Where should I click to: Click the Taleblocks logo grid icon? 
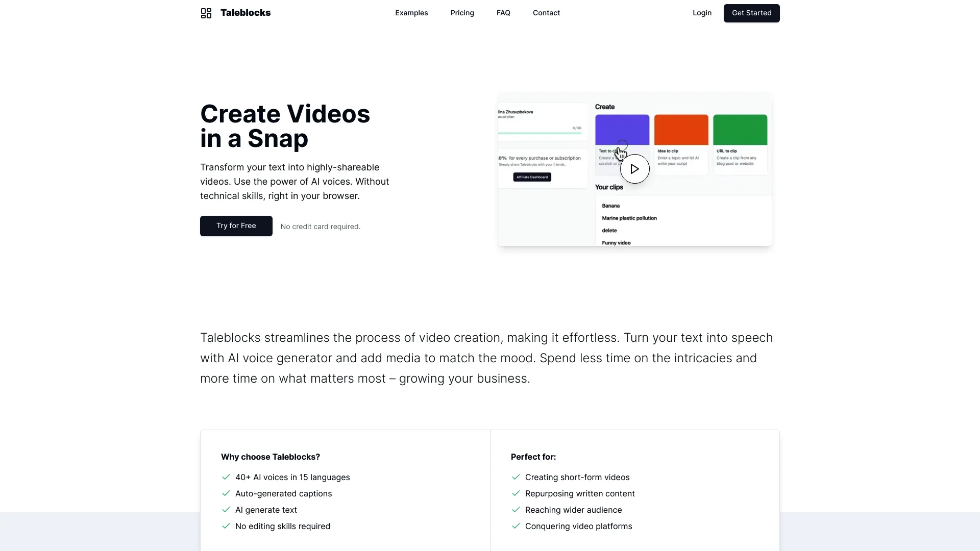[x=206, y=13]
